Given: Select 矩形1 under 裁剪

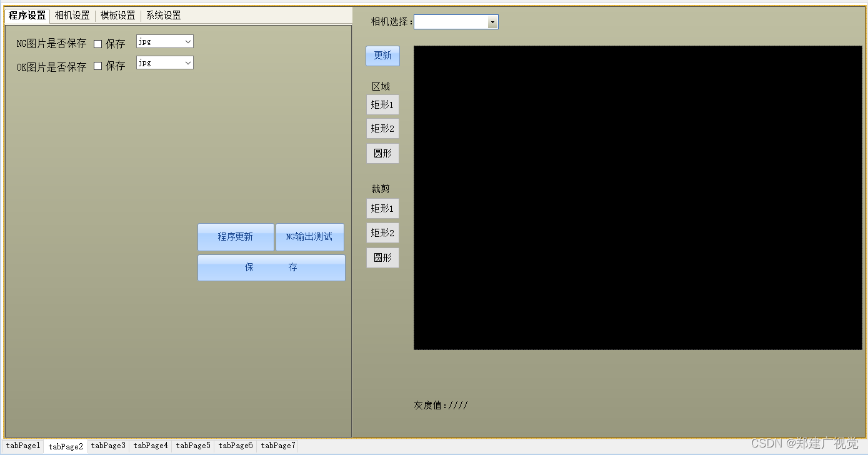Looking at the screenshot, I should pyautogui.click(x=382, y=208).
